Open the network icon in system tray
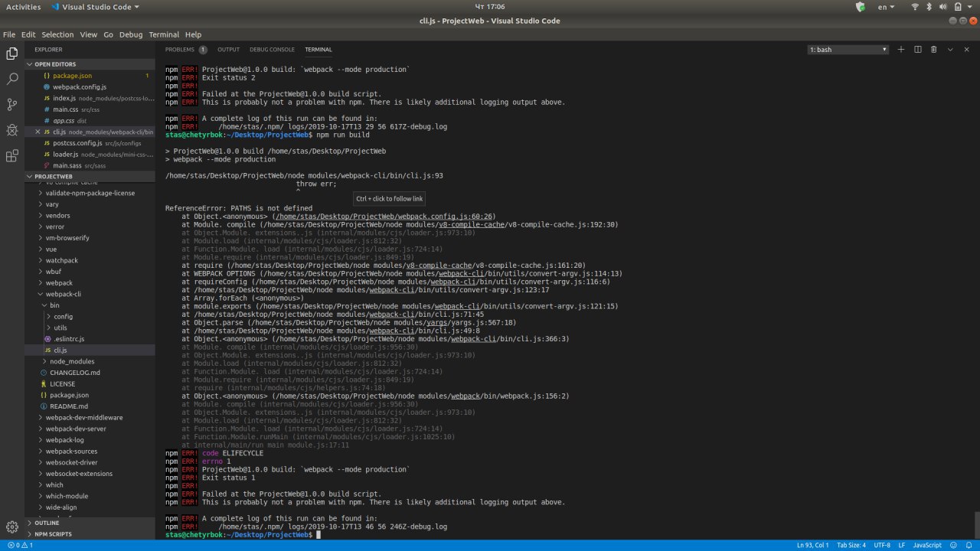 click(914, 7)
